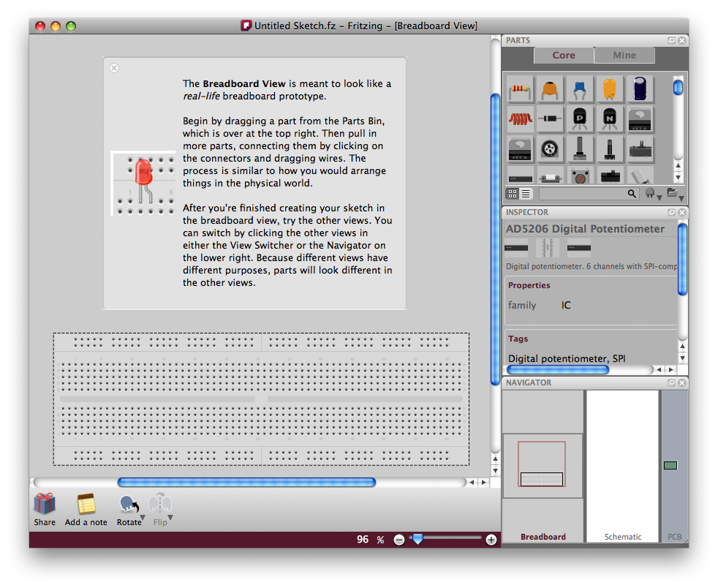Select the dark blue electrolytic capacitor part
This screenshot has width=718, height=588.
tap(640, 88)
